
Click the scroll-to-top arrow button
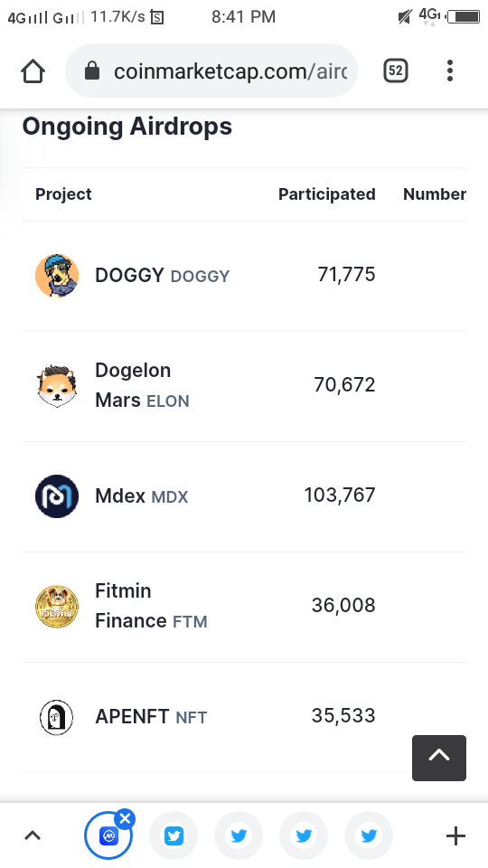click(439, 758)
